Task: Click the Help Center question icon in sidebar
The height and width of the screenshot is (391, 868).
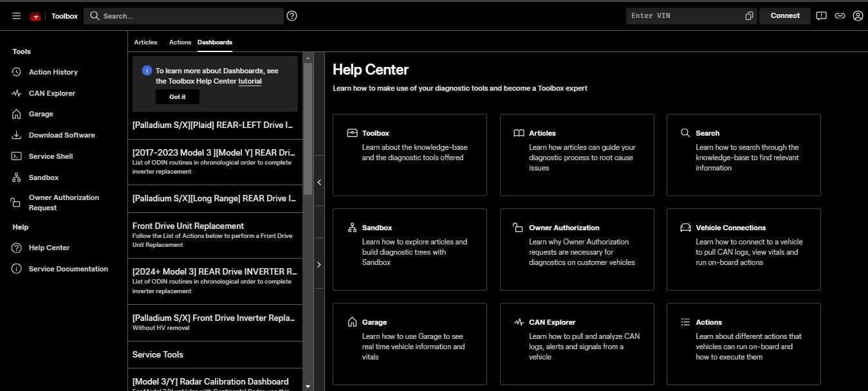Action: pos(16,248)
